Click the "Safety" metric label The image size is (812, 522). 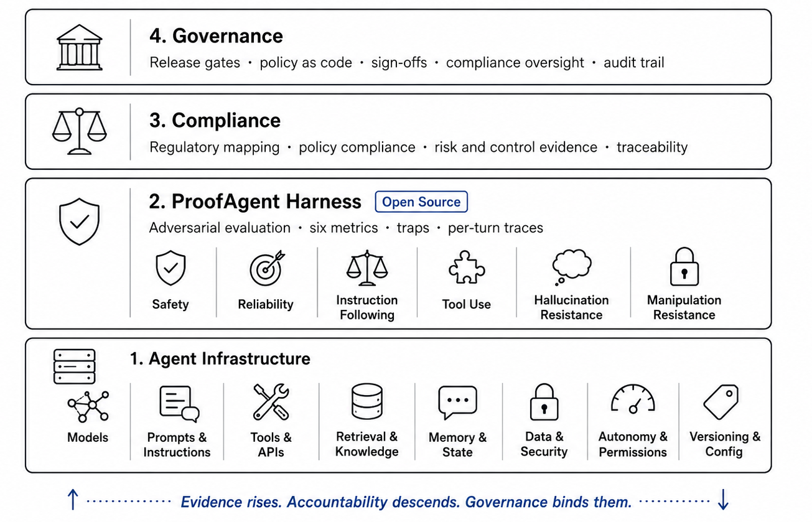point(170,304)
